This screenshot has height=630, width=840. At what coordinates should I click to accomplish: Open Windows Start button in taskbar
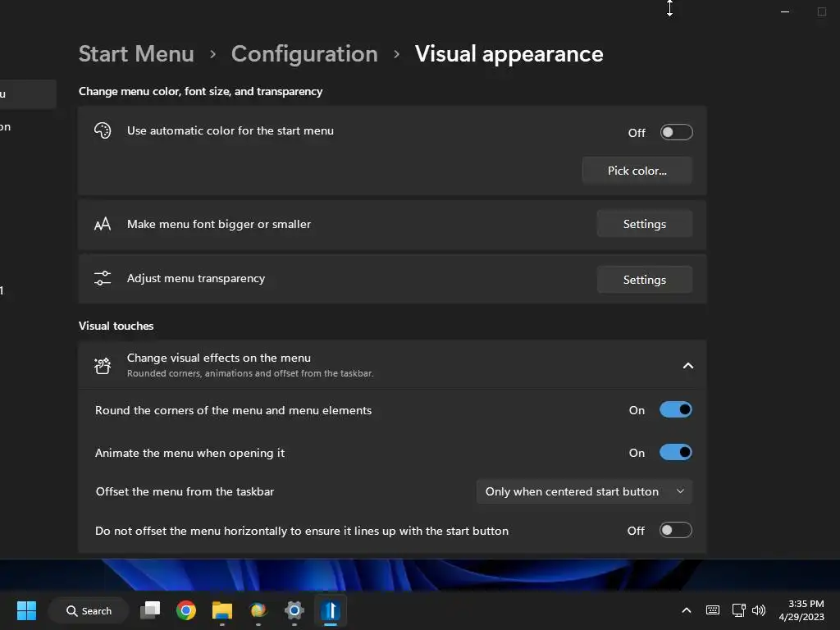point(26,610)
